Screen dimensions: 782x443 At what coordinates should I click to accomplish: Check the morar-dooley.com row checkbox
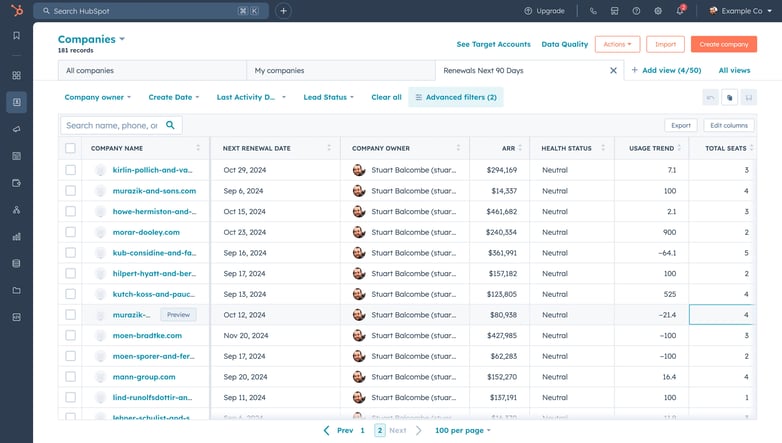pyautogui.click(x=70, y=232)
